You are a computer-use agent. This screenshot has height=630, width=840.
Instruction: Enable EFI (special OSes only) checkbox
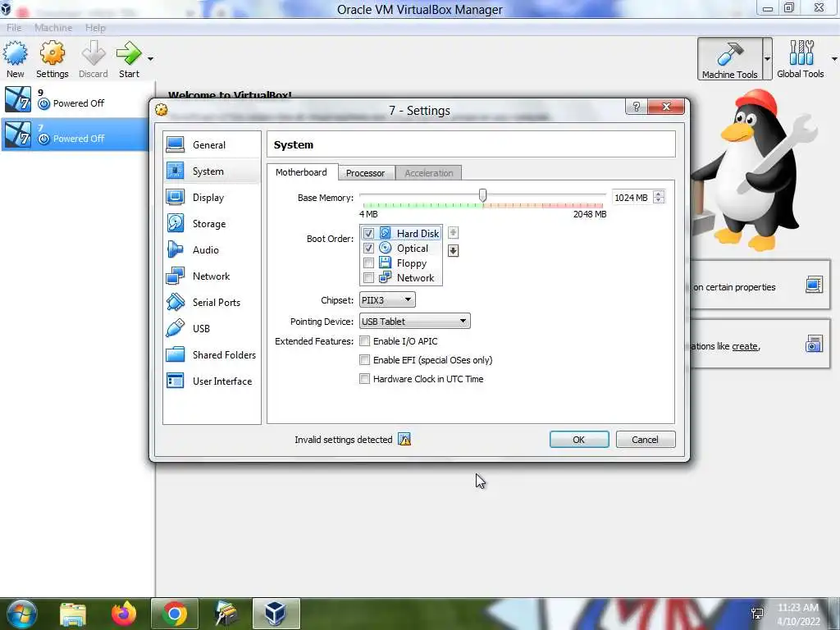[x=365, y=359]
